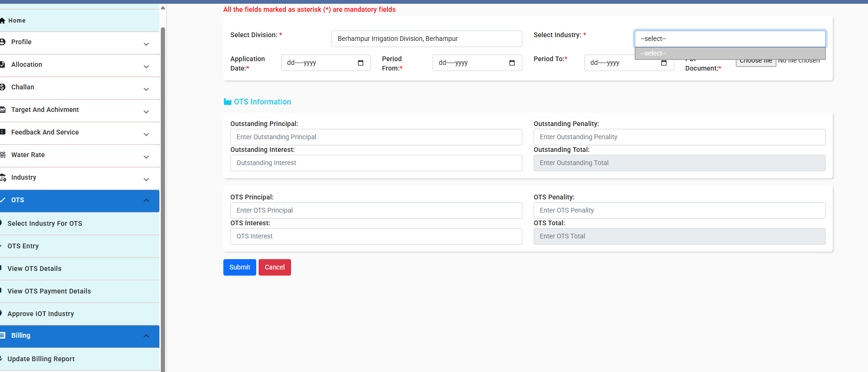Click the mandatory fields notice text

[309, 9]
